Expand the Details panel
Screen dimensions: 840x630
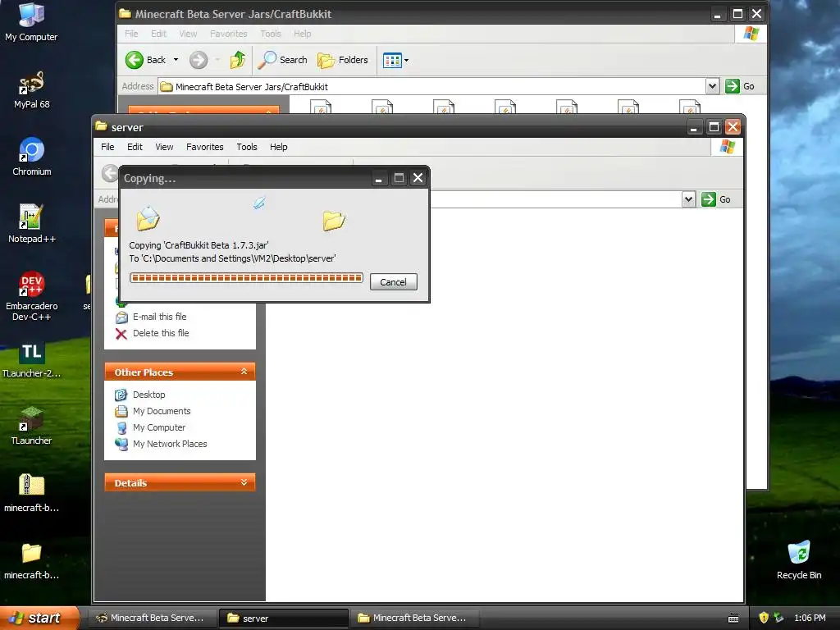click(x=244, y=482)
